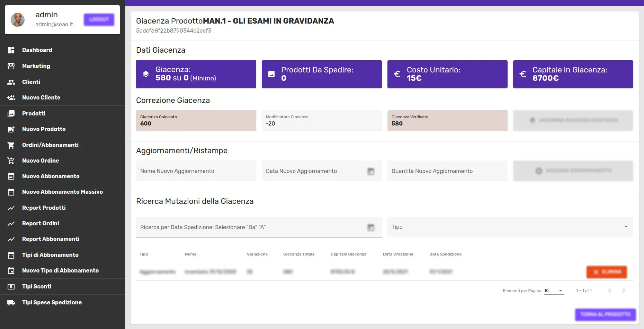
Task: Click the Nuovo Cliente add-person icon
Action: (11, 98)
